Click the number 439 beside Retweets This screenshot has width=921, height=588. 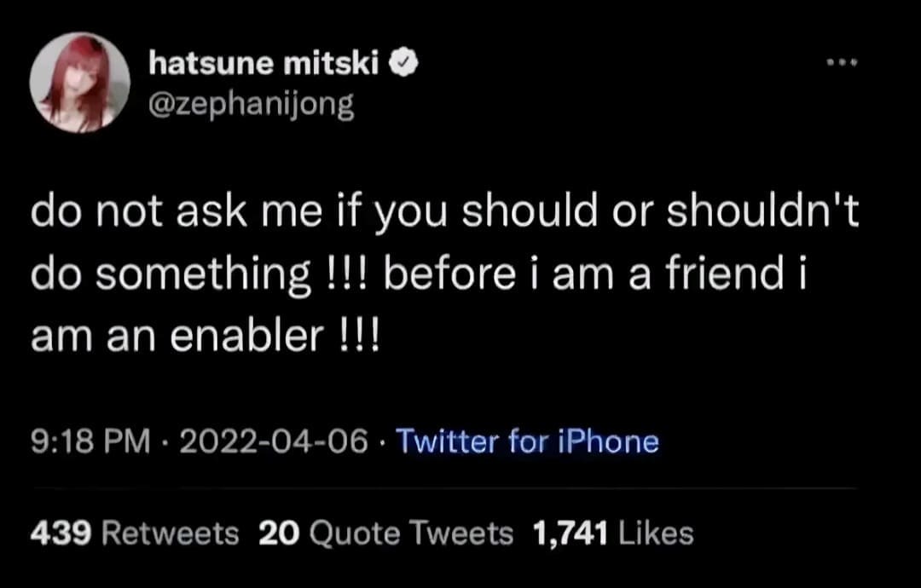click(x=61, y=533)
